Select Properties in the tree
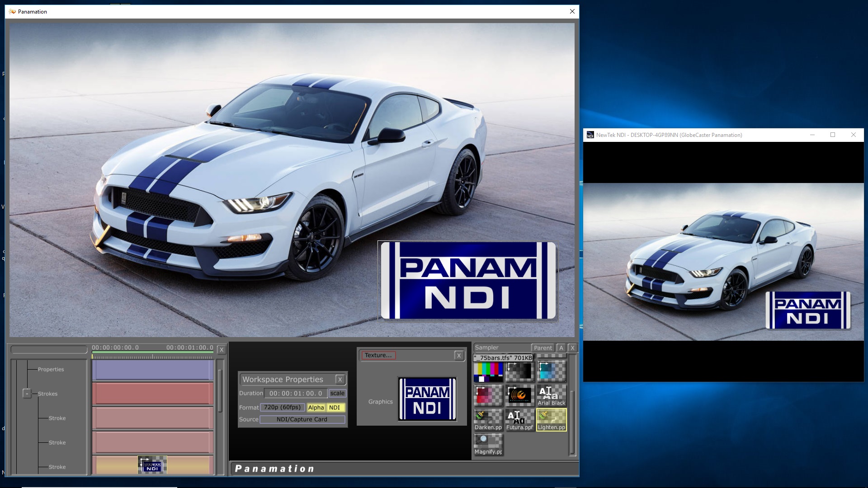 tap(51, 369)
